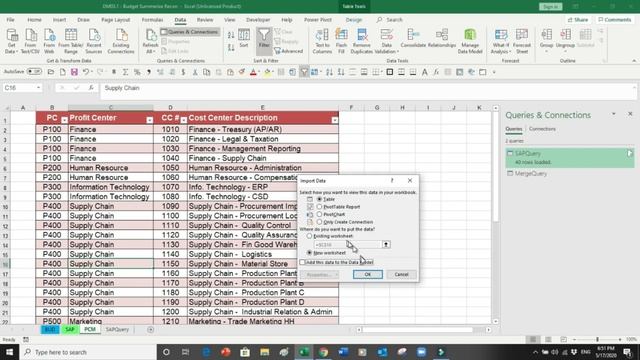Open Windows Start menu
This screenshot has height=360, width=640.
(x=9, y=352)
